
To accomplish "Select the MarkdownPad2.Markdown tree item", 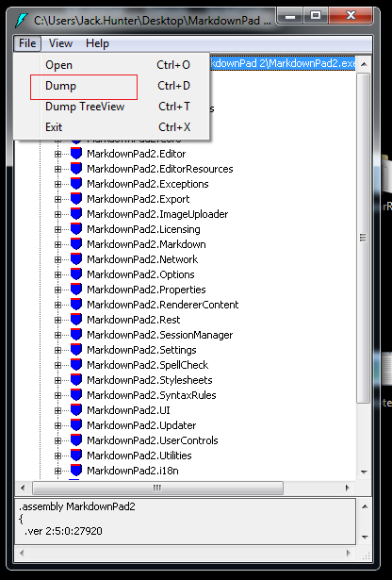I will (146, 244).
